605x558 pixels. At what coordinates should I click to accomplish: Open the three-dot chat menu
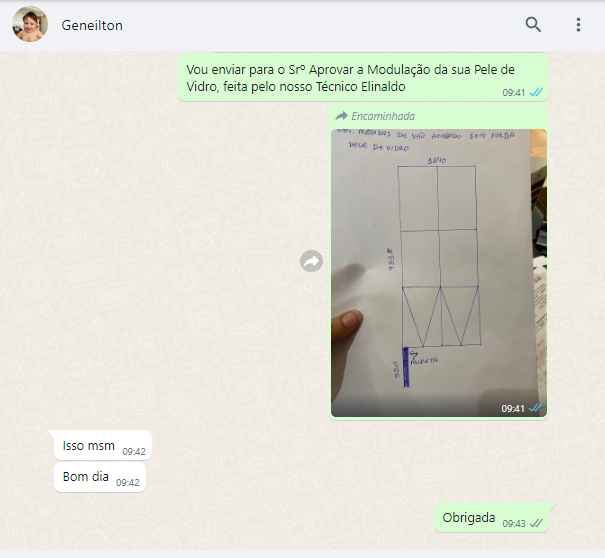(578, 25)
